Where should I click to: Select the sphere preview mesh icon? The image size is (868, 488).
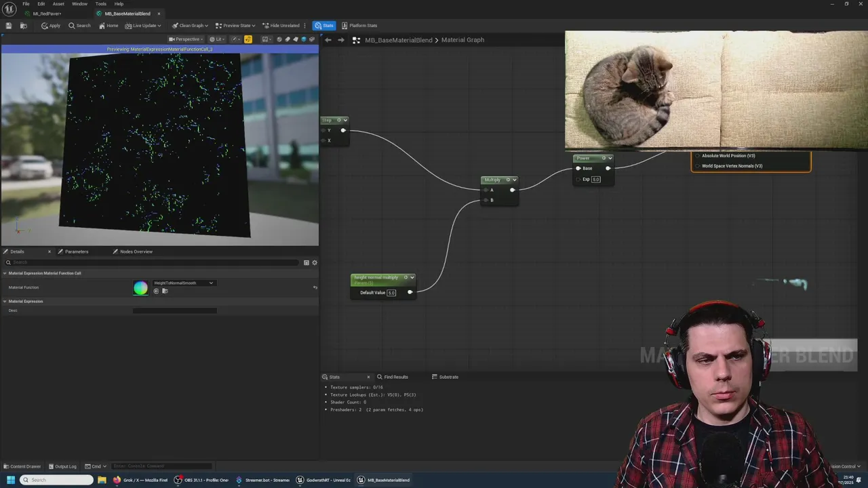click(279, 39)
